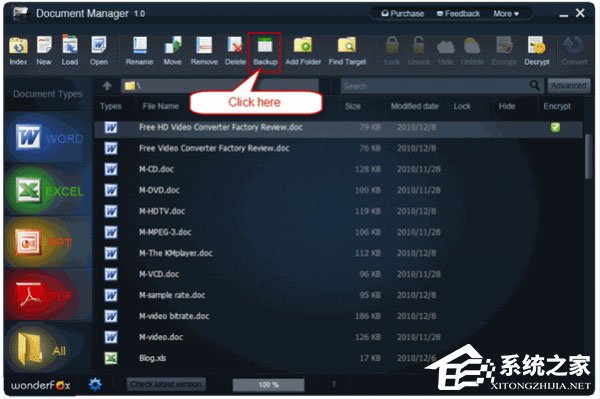This screenshot has width=600, height=399.
Task: Select the Move tool
Action: pos(173,50)
